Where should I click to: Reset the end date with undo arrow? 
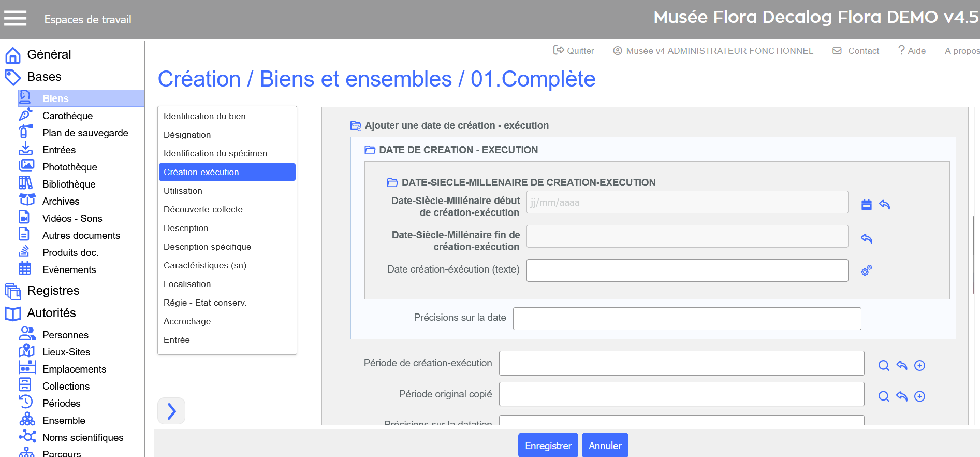tap(867, 239)
